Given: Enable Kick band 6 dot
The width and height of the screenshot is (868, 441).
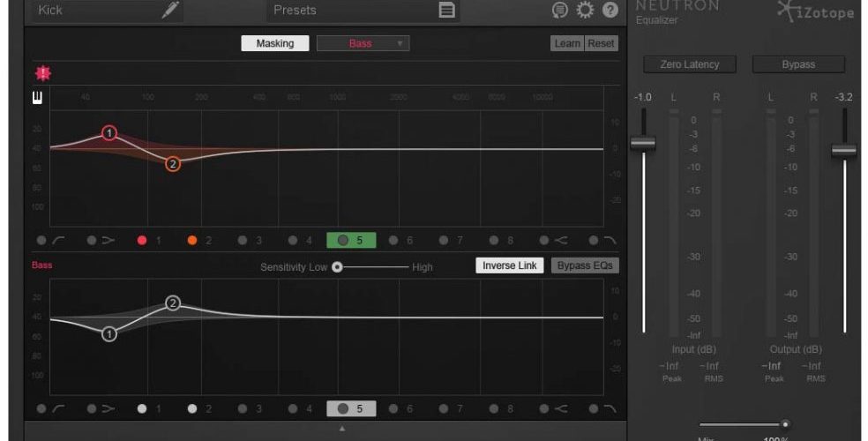Looking at the screenshot, I should [393, 240].
